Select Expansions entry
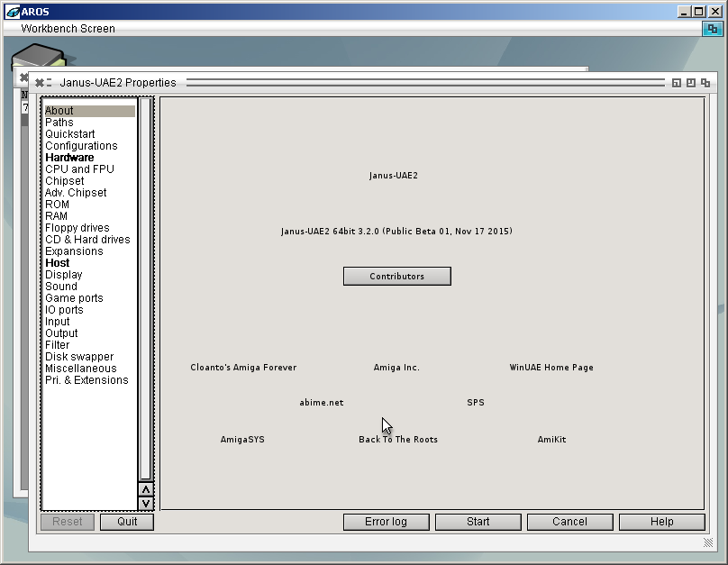The image size is (728, 565). click(x=89, y=251)
